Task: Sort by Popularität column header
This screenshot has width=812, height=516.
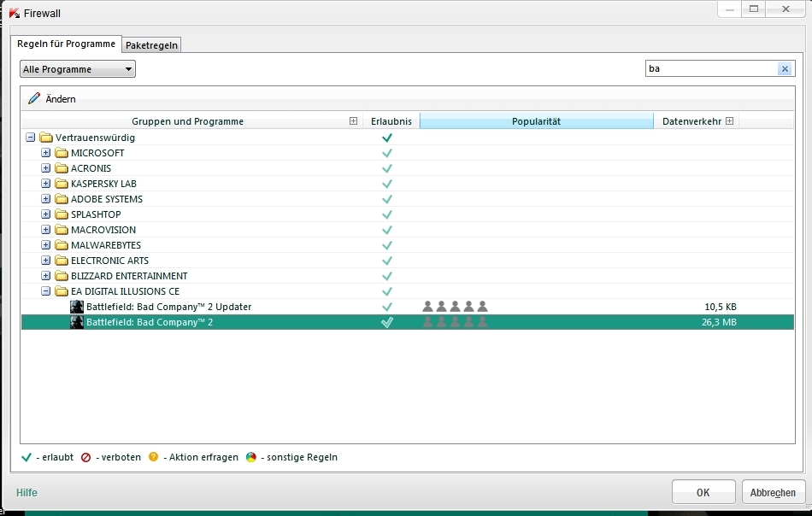Action: click(537, 121)
